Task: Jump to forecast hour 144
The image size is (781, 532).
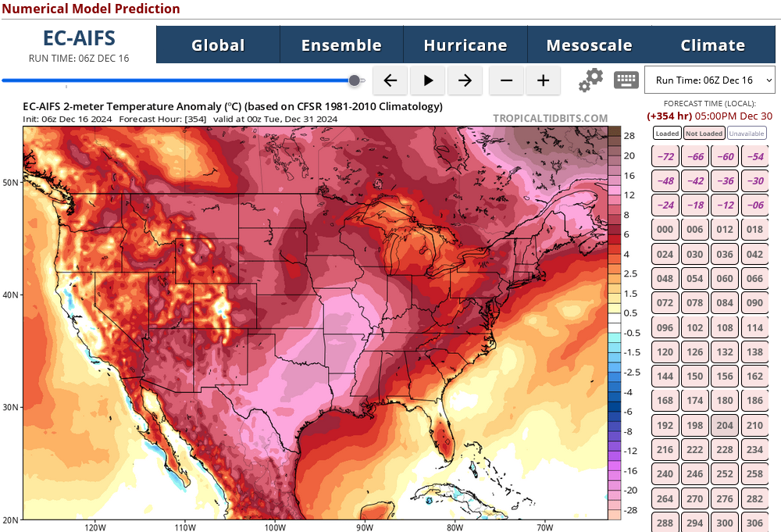Action: [x=665, y=377]
